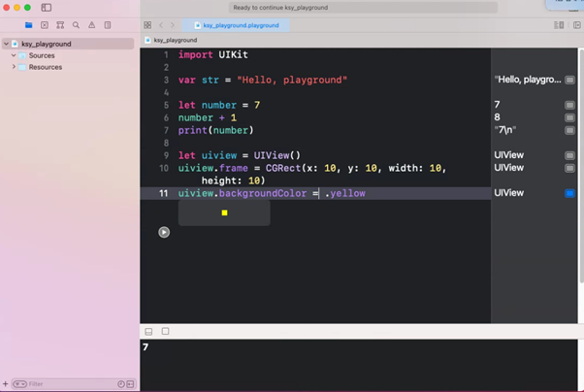The width and height of the screenshot is (584, 392).
Task: Toggle the navigator sidebar visibility
Action: click(47, 8)
